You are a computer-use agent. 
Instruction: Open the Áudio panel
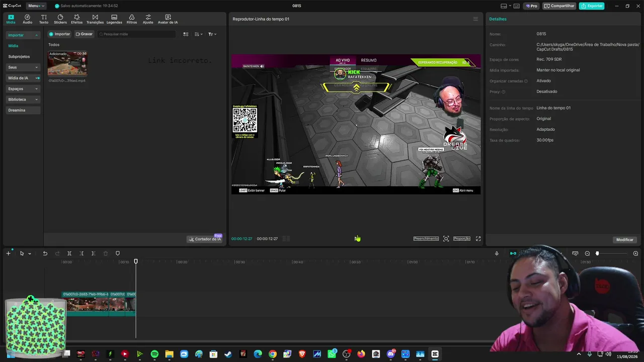(27, 19)
